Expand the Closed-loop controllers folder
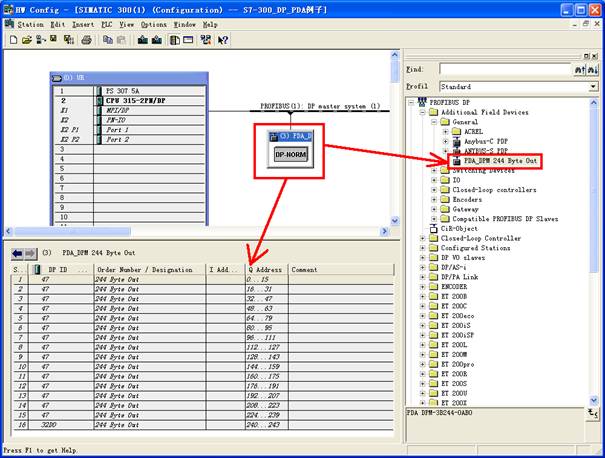The height and width of the screenshot is (458, 605). coord(434,190)
